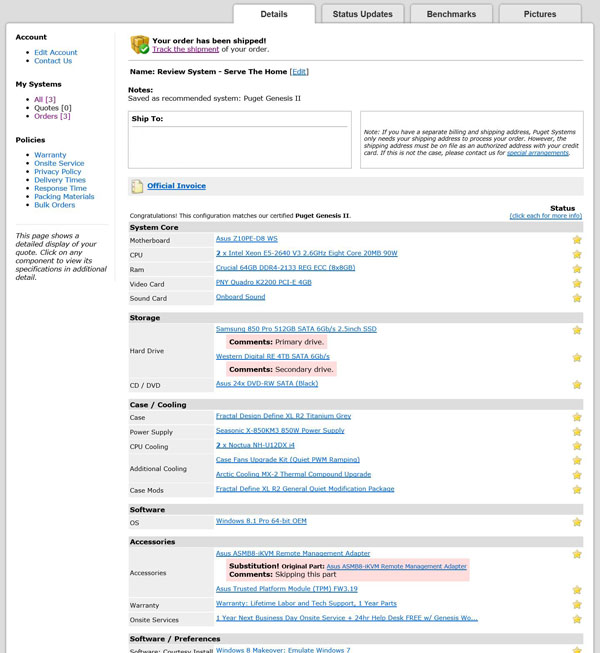Open the Lifetime Labor and Tech Support warranty link

306,603
